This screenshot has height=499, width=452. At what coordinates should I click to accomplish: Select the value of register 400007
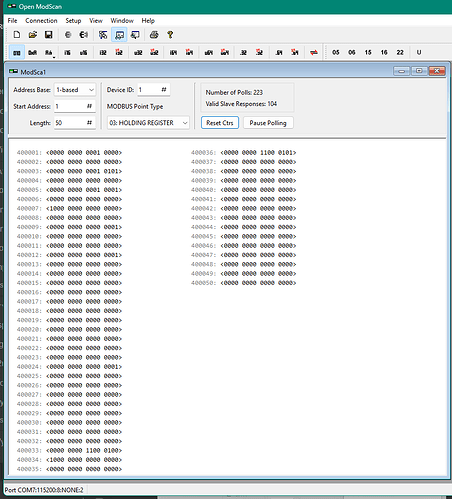(x=84, y=209)
